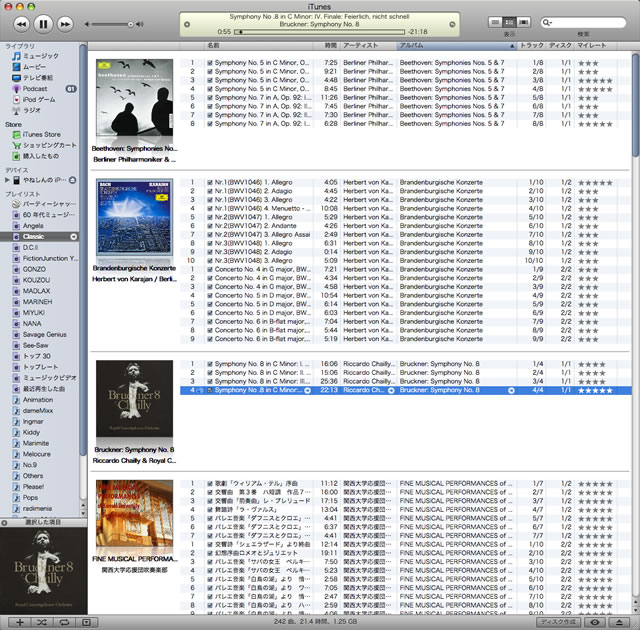Click the arrow beside selected song name

click(307, 390)
